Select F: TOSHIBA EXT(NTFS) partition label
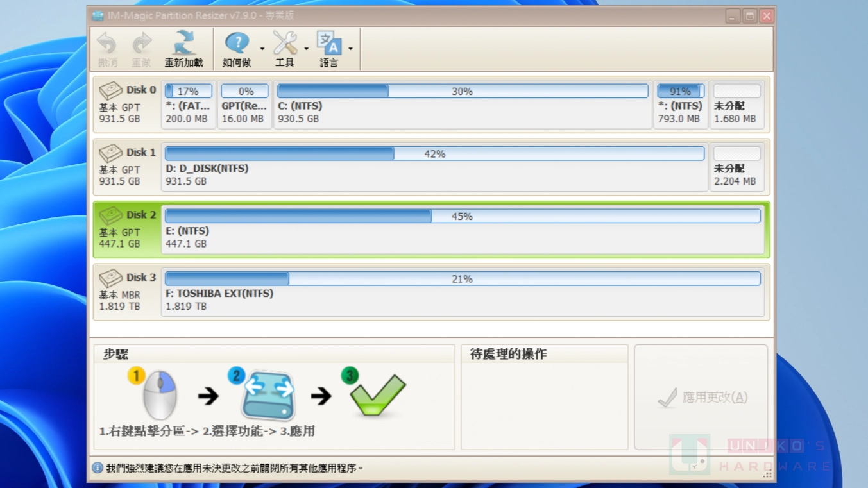 (x=219, y=293)
